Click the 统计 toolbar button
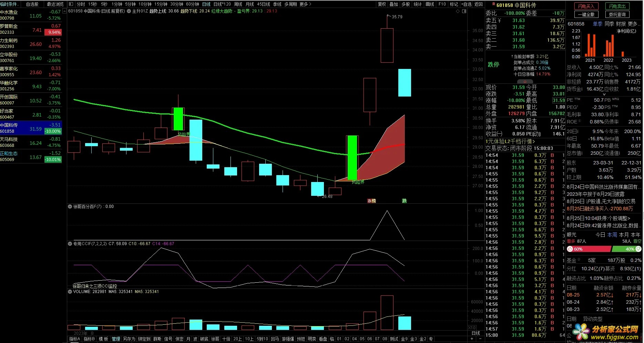Image resolution: width=644 pixels, height=343 pixels. coord(418,4)
